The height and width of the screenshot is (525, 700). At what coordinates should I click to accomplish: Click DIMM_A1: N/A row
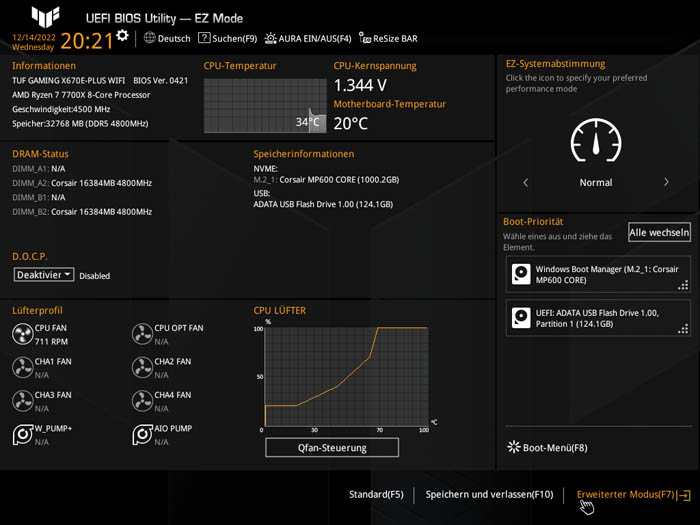38,169
